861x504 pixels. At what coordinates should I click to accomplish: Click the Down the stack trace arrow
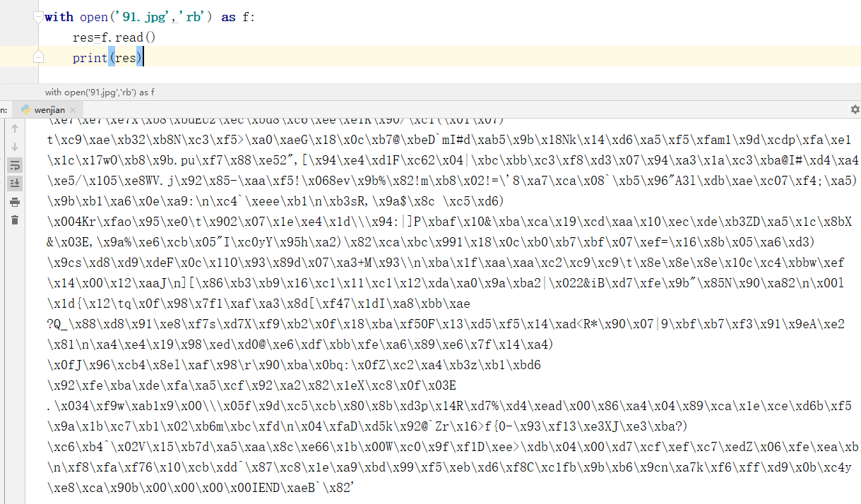(x=15, y=148)
